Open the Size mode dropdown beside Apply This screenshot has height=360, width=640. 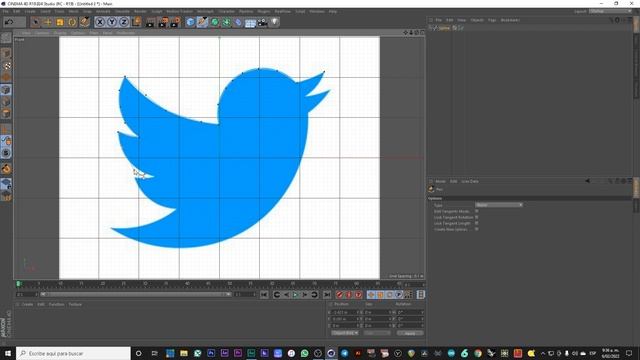[377, 333]
